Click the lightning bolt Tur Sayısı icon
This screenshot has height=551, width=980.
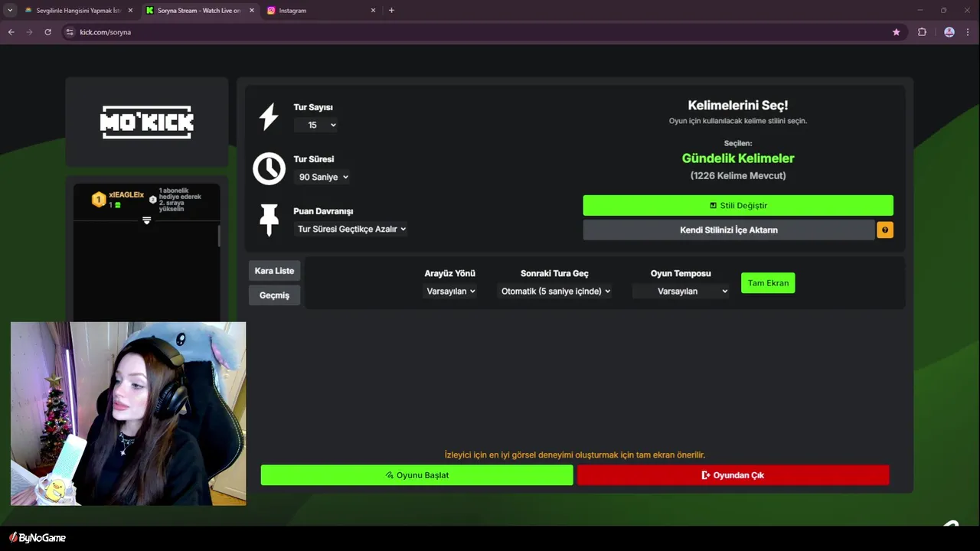pos(269,117)
